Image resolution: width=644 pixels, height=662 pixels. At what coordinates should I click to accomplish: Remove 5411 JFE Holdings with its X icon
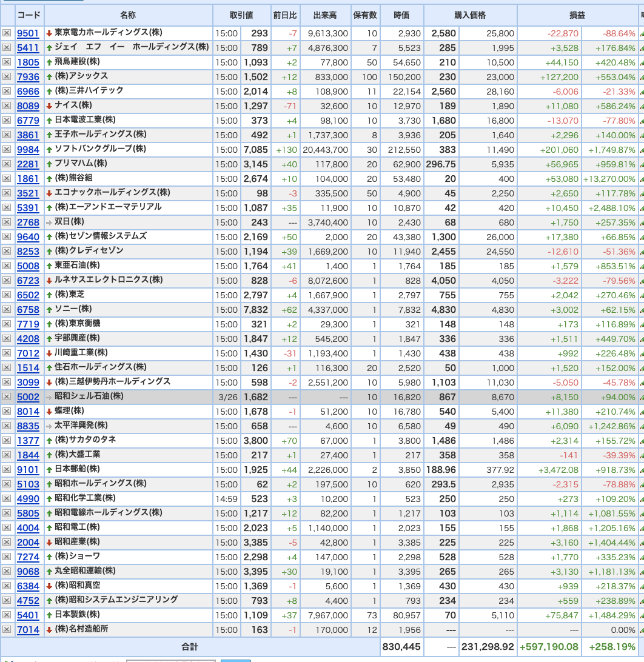point(6,48)
